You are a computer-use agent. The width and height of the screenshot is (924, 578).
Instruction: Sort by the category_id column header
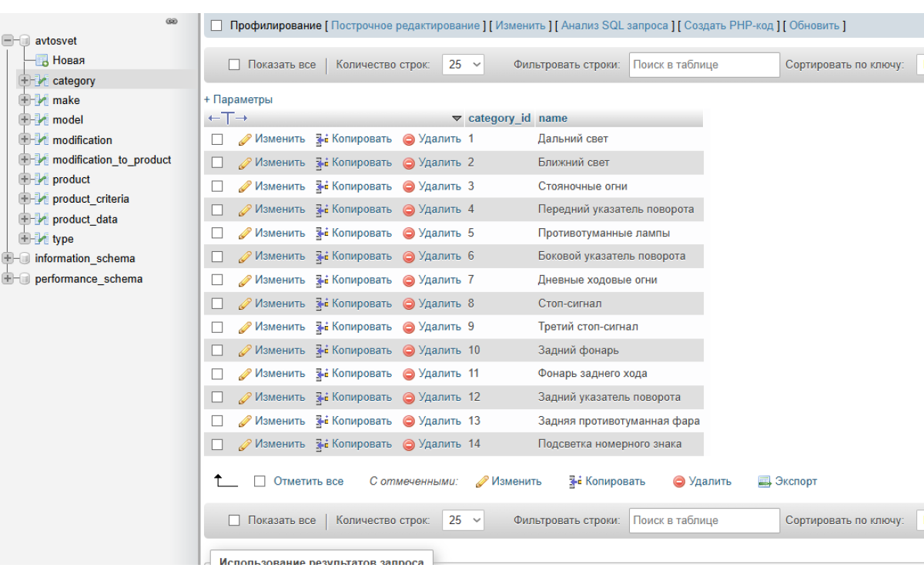pyautogui.click(x=499, y=119)
